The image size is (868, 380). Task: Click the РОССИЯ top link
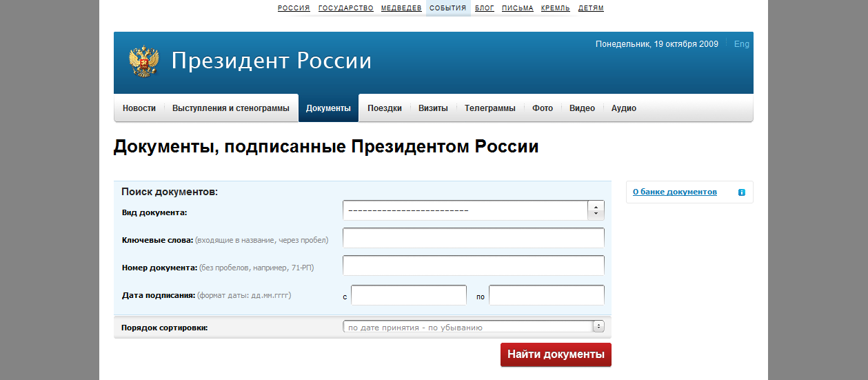coord(294,8)
